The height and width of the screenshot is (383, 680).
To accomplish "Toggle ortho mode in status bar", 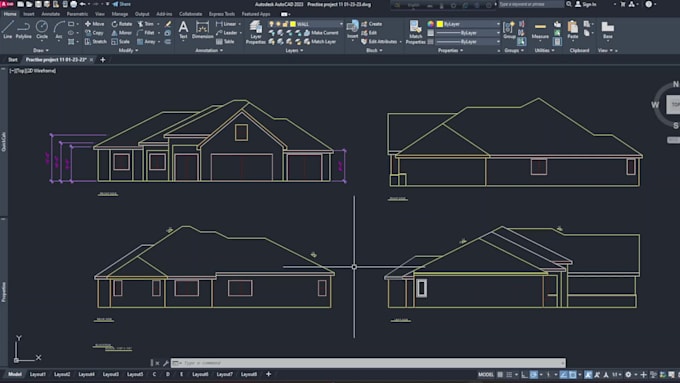I will [x=524, y=374].
